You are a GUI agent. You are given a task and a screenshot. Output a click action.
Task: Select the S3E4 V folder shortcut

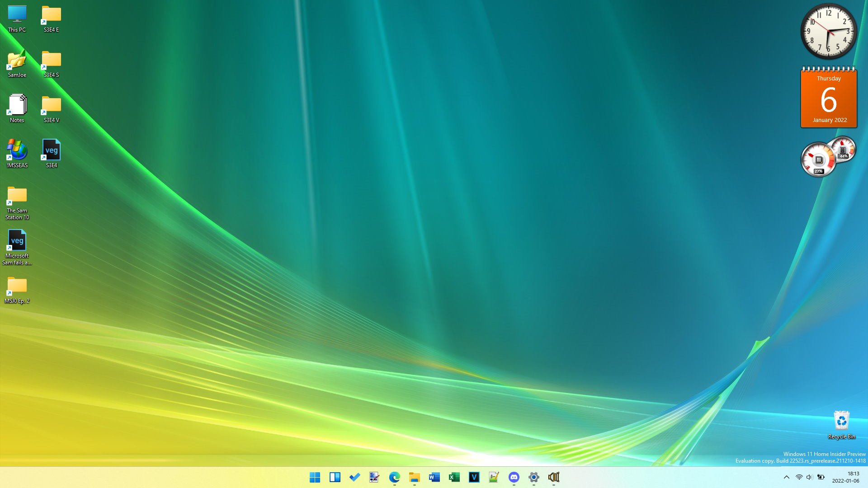(52, 109)
